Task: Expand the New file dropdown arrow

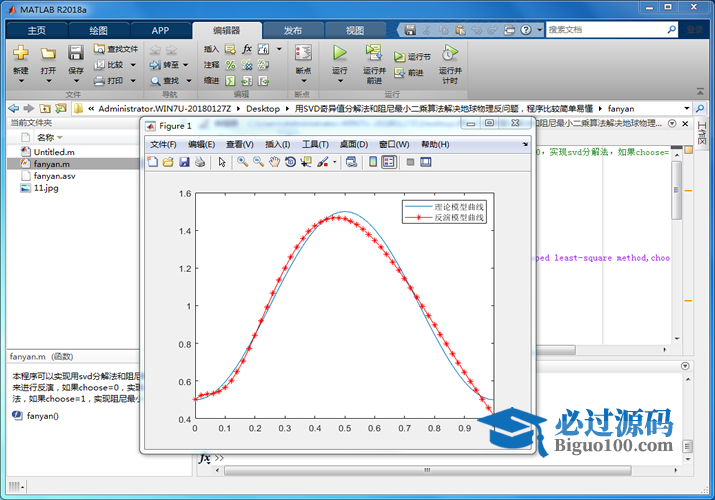Action: [21, 82]
